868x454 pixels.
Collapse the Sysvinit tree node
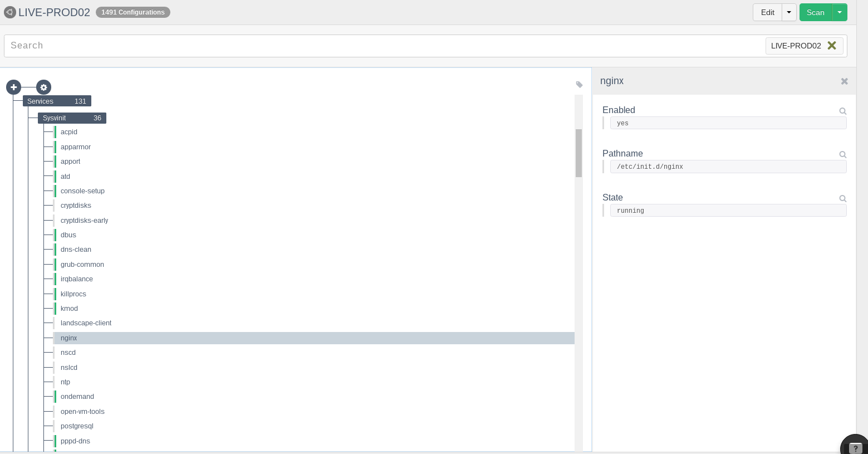point(72,118)
